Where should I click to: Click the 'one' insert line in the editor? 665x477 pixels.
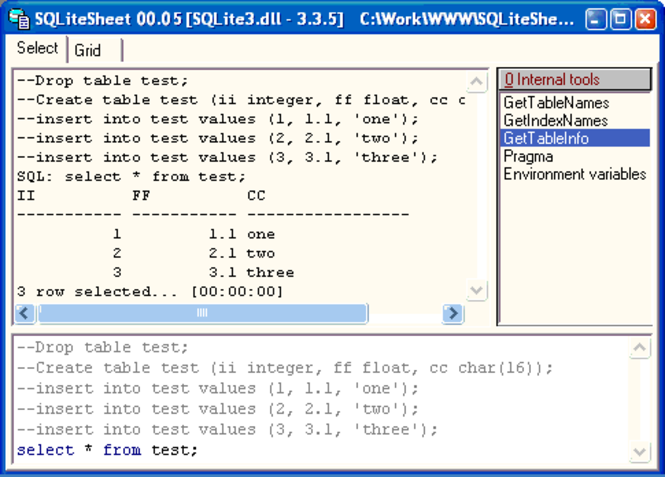point(218,388)
